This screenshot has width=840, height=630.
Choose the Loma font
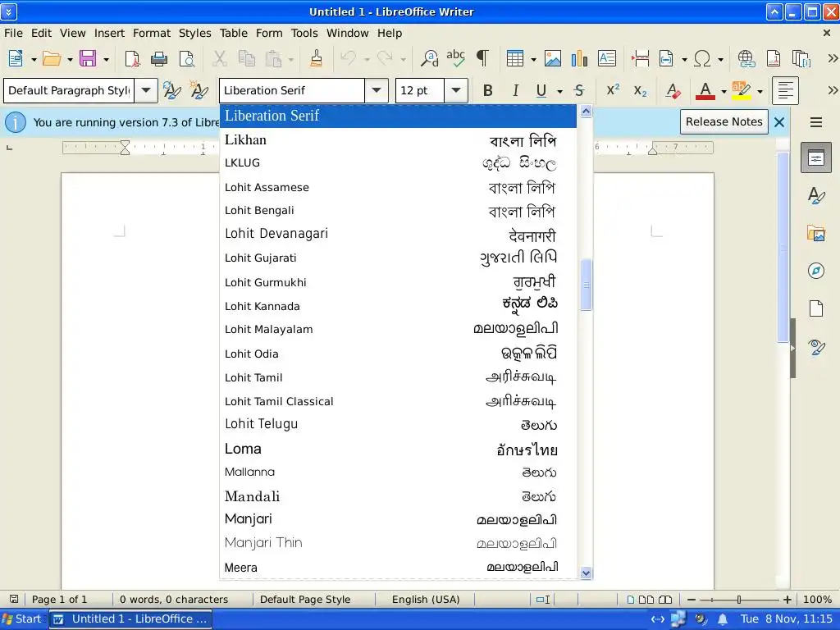(398, 449)
